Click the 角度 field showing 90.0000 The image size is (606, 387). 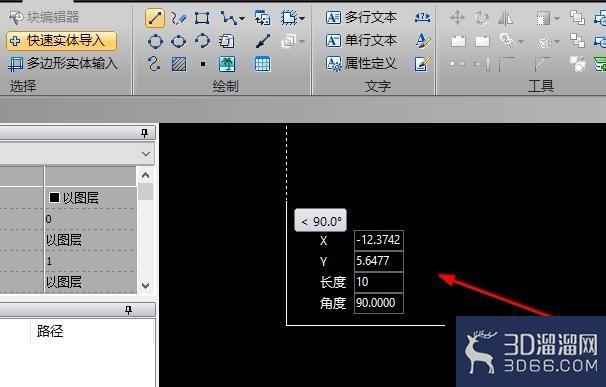pyautogui.click(x=378, y=303)
